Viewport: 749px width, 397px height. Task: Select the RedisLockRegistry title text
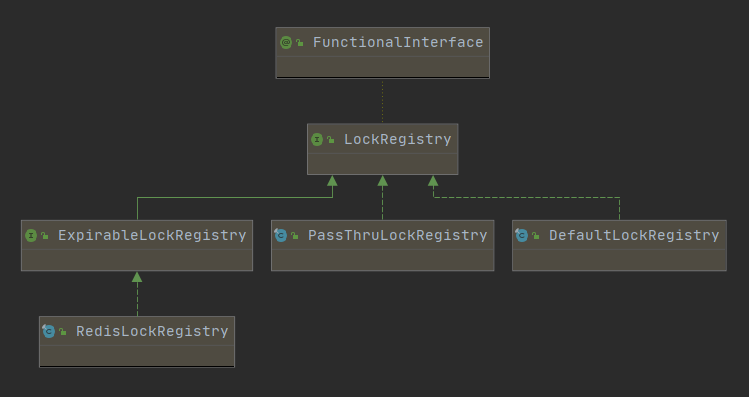[152, 332]
